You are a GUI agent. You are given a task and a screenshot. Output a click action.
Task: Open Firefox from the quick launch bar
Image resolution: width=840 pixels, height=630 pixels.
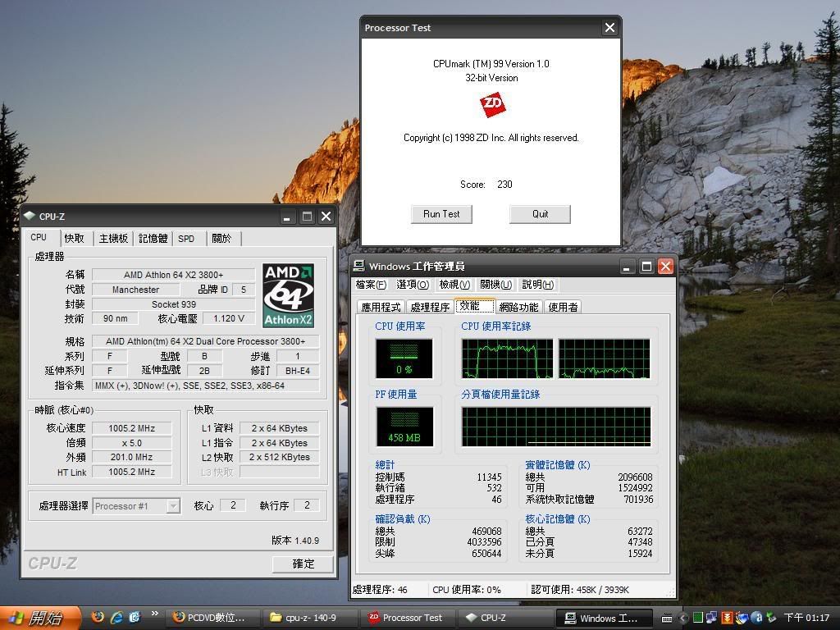click(x=98, y=617)
